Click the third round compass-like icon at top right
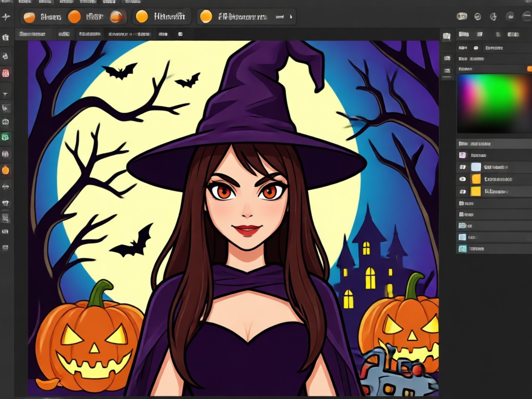This screenshot has height=399, width=532. [x=494, y=16]
